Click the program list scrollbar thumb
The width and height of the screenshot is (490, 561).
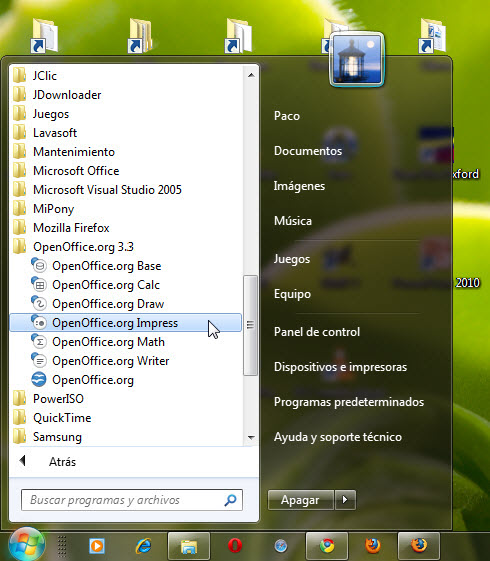click(x=250, y=325)
